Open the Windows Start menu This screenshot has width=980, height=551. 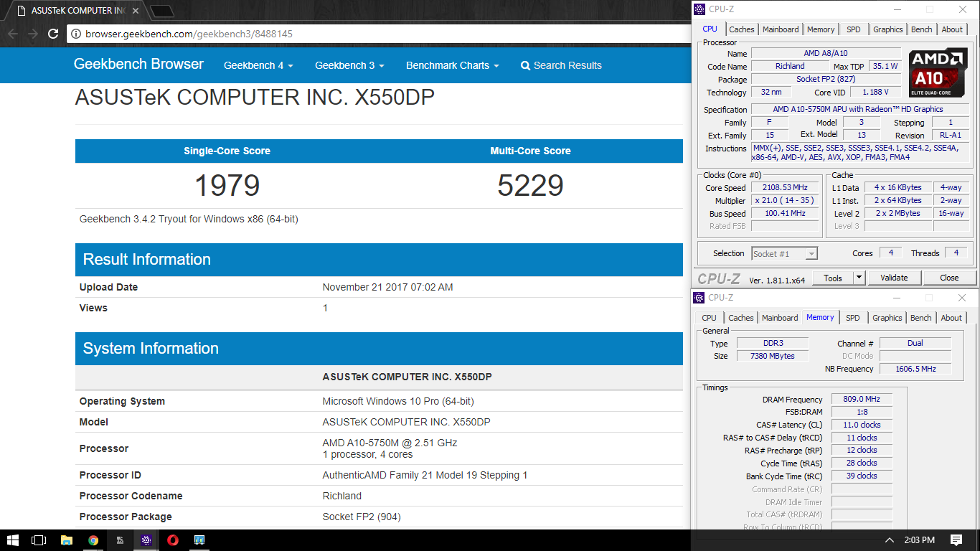click(13, 540)
